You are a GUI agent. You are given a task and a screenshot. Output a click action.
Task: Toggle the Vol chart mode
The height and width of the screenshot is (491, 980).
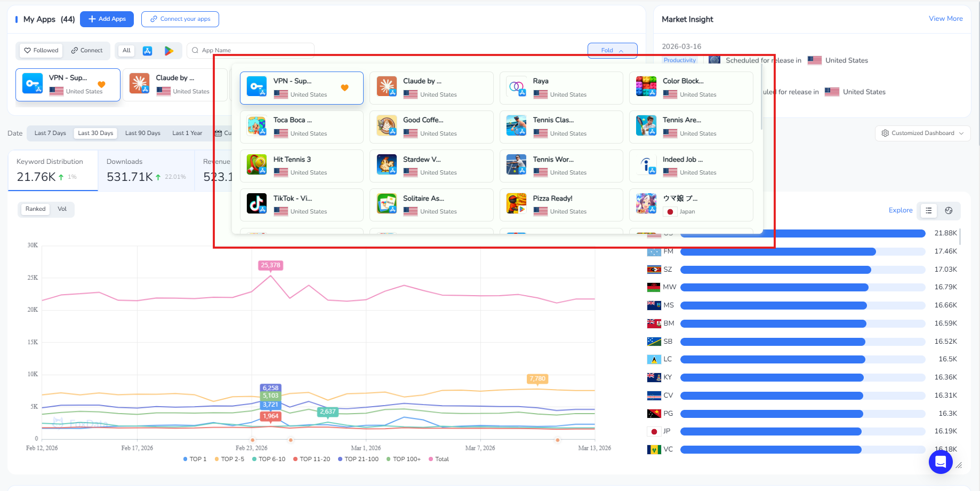point(62,209)
